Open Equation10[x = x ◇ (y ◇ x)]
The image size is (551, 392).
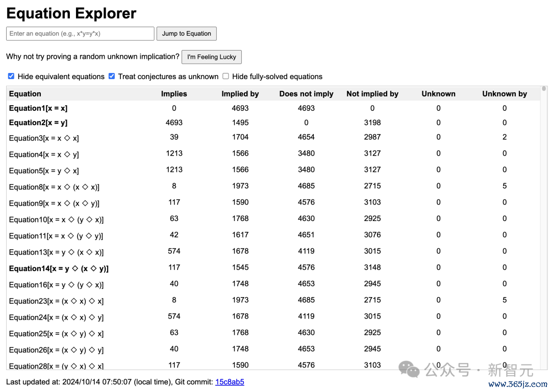pos(56,219)
